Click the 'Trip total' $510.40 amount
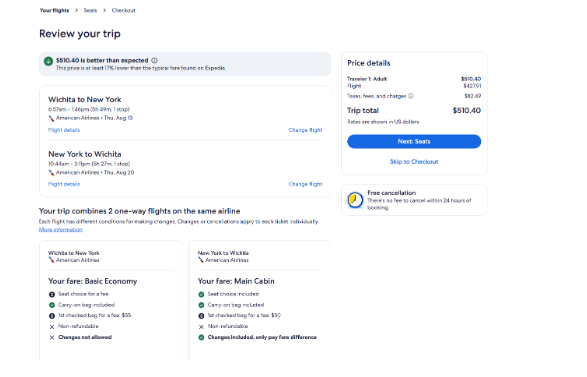This screenshot has width=587, height=377. [x=466, y=110]
